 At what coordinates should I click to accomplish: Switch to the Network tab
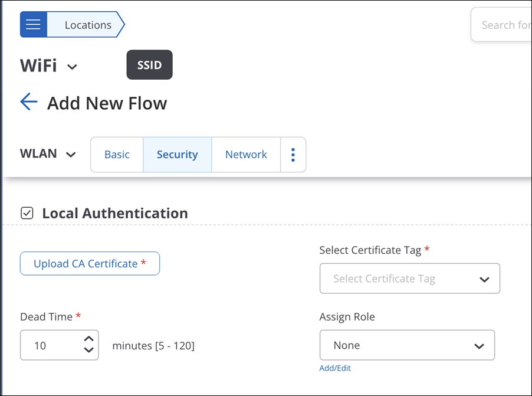(x=246, y=155)
